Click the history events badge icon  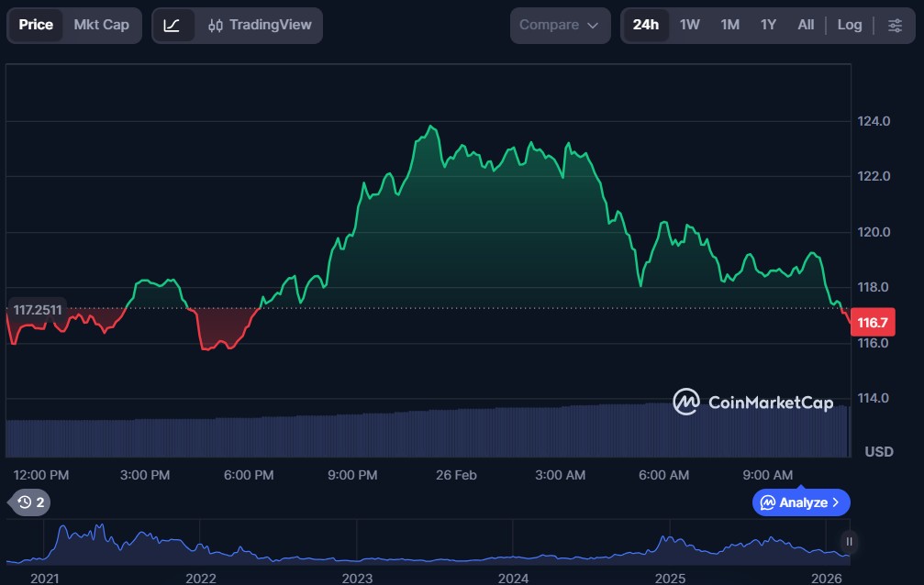30,502
